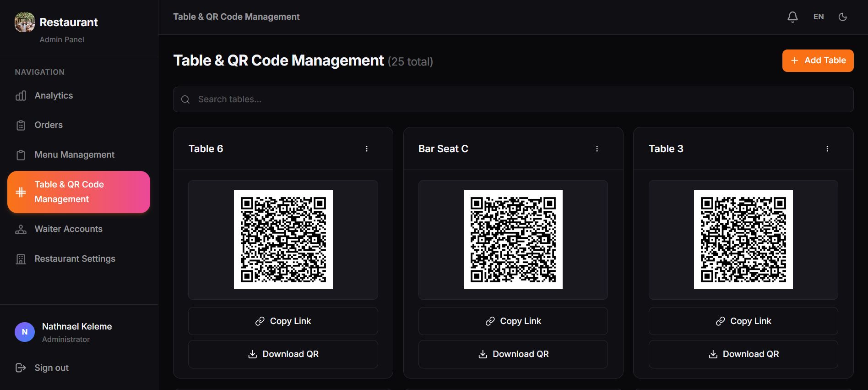Click the Restaurant brand title

pos(69,22)
